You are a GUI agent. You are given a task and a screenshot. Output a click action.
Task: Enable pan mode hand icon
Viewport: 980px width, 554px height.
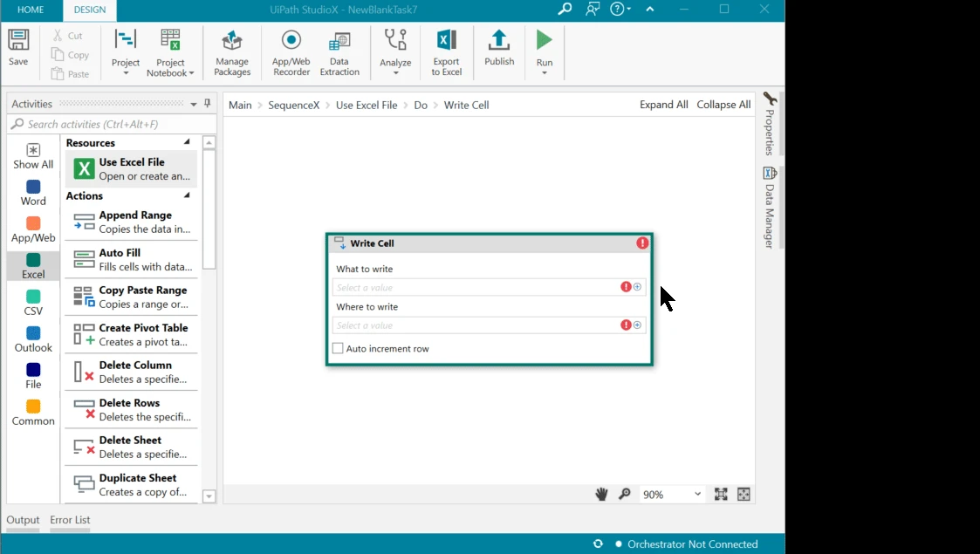coord(601,494)
